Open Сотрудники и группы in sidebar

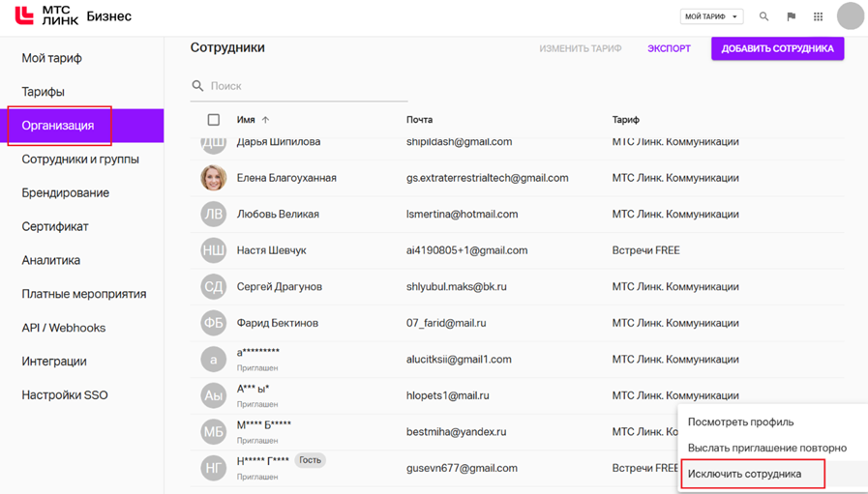(x=80, y=160)
